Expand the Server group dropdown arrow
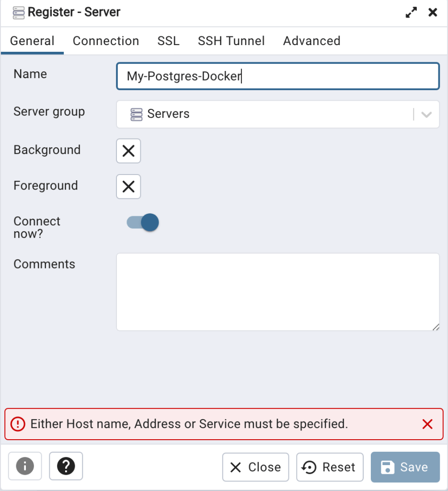 tap(426, 115)
